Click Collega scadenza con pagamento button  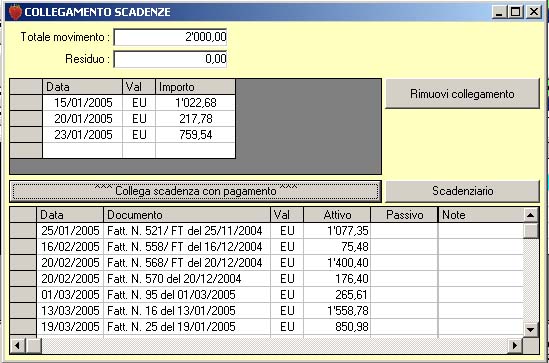click(x=195, y=191)
